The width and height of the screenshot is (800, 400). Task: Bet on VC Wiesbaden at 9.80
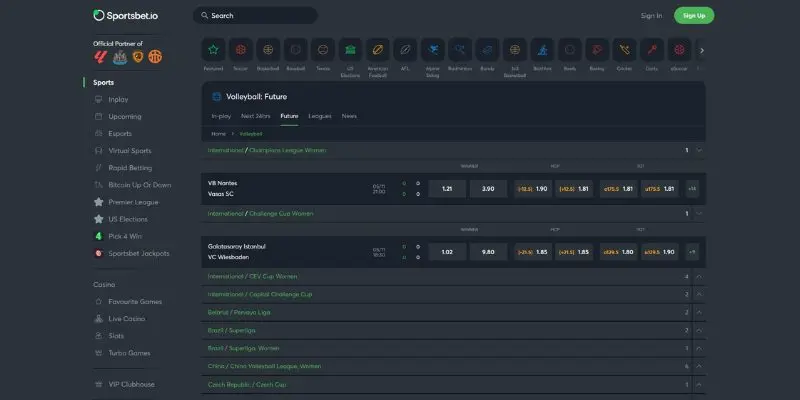click(488, 252)
